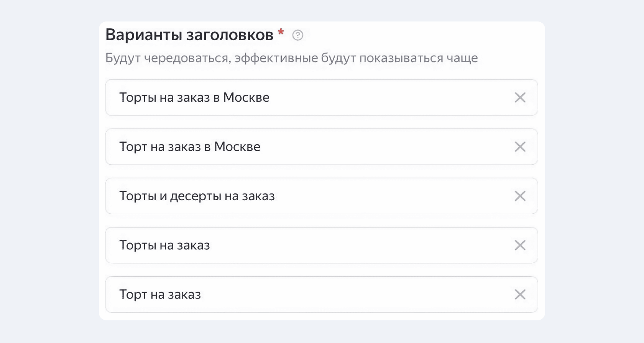Focus the fourth field 'Торты на заказ'

tap(321, 245)
